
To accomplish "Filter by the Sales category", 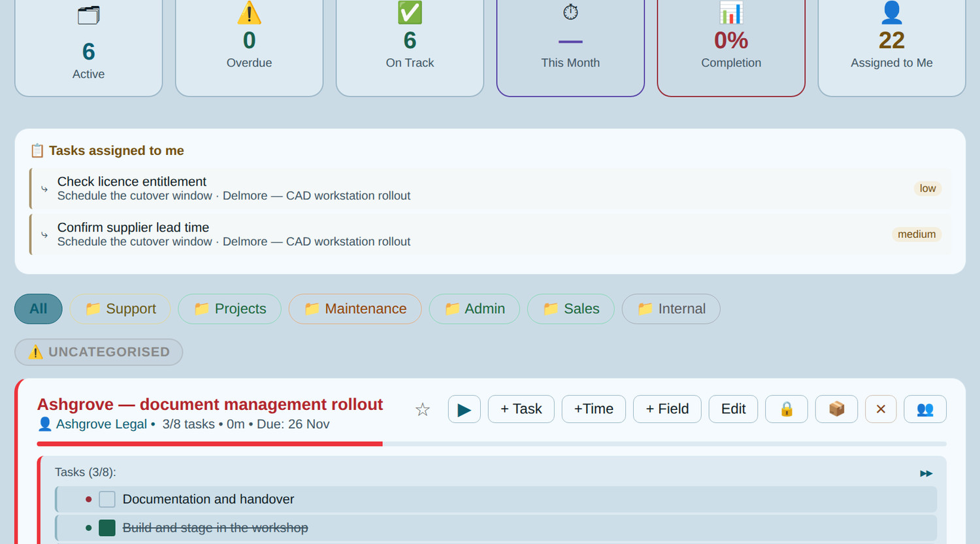I will point(571,309).
